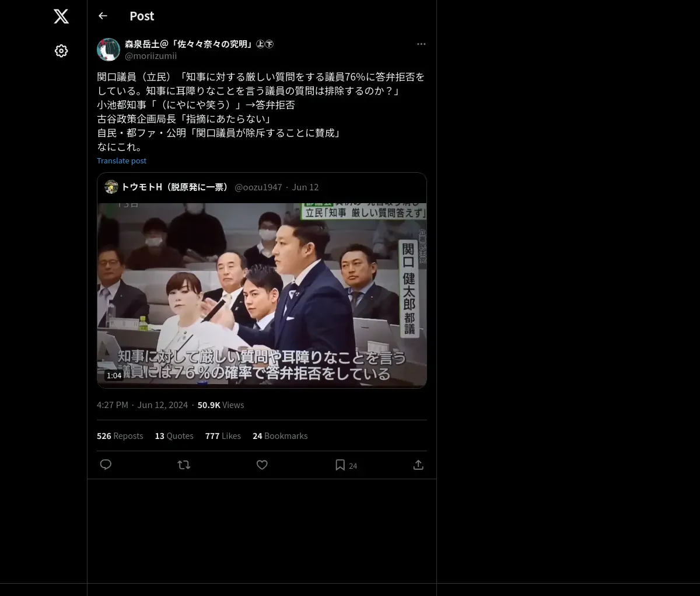Click Translate post link

[121, 161]
